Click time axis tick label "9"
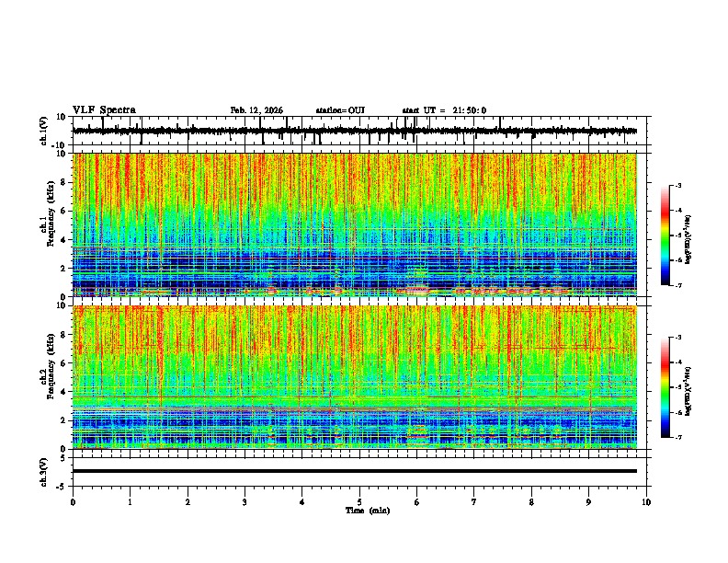This screenshot has width=728, height=563. (588, 502)
